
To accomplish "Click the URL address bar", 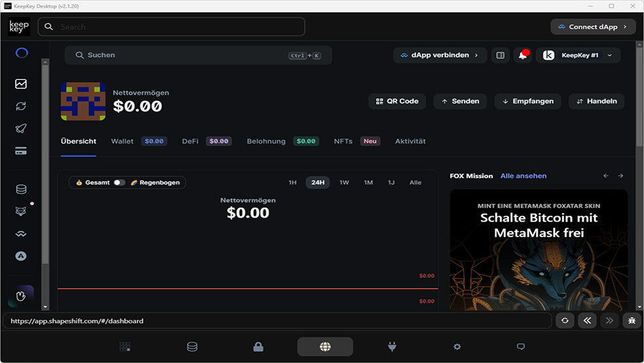I will (277, 320).
